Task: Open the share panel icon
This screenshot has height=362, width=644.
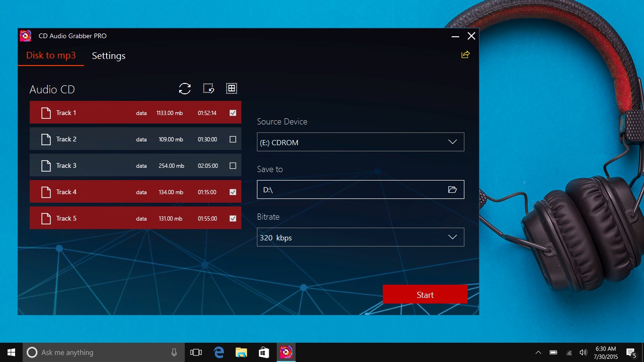Action: tap(465, 55)
